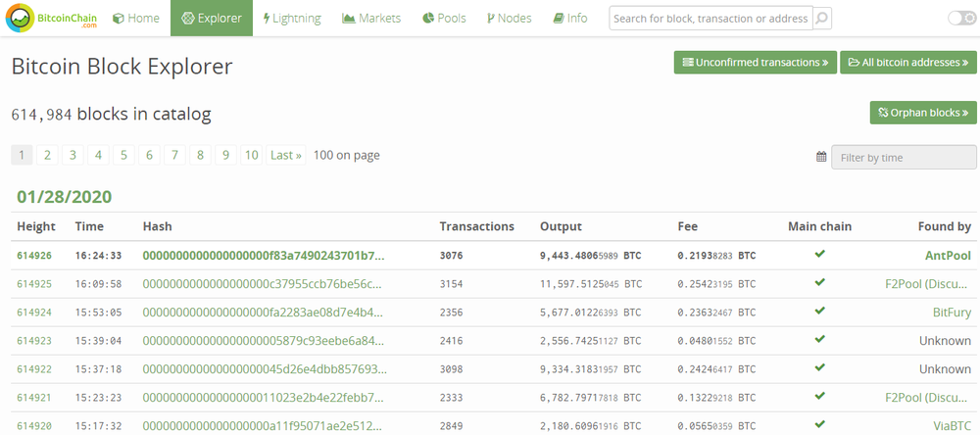Click the Found by column header
Viewport: 980px width, 435px height.
pos(945,226)
